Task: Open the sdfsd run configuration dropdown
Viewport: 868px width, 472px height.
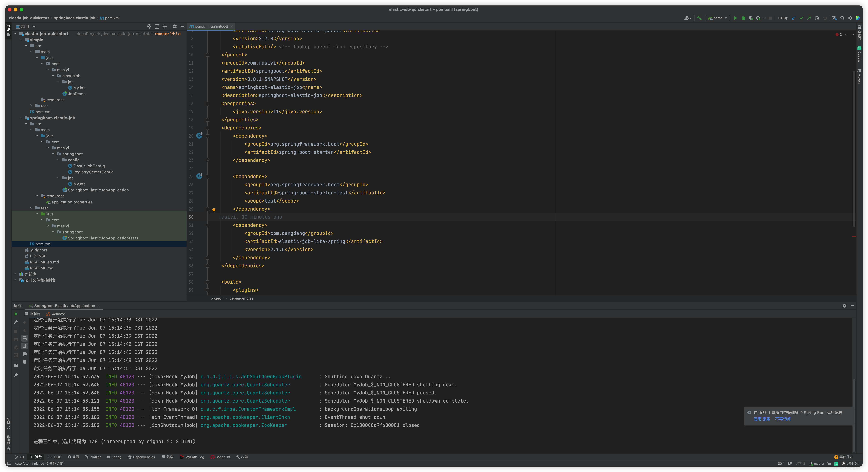Action: coord(718,18)
